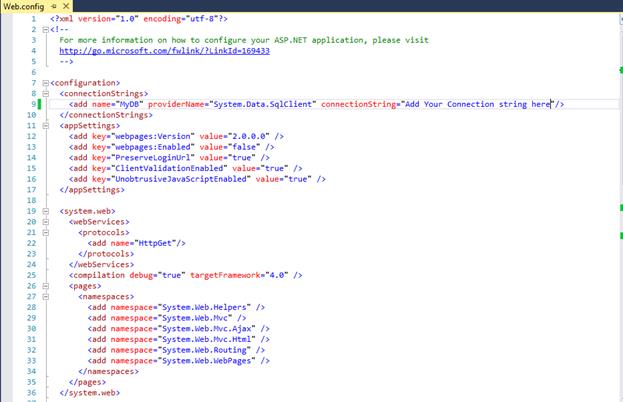623x402 pixels.
Task: Click line number 18 in the margin
Action: coord(31,201)
